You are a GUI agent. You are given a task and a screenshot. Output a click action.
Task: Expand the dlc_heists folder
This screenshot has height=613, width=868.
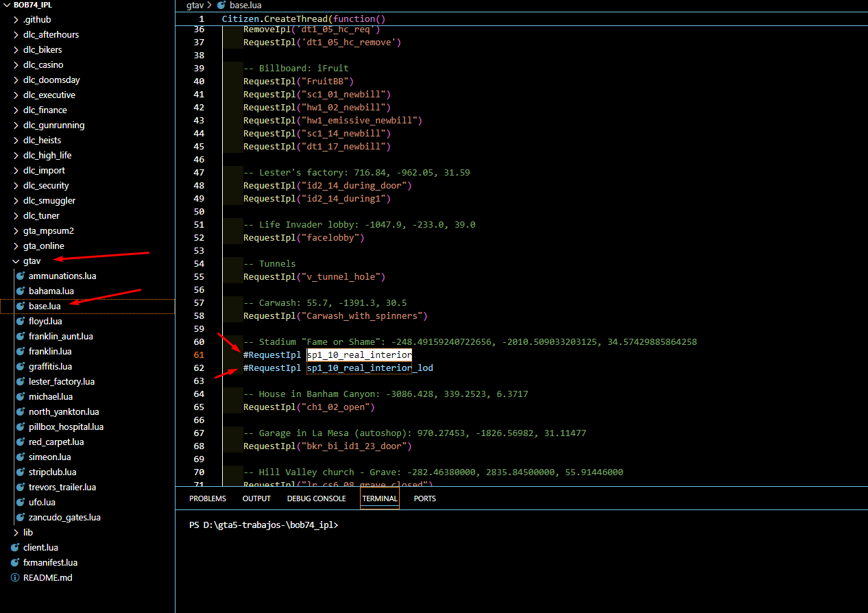16,140
